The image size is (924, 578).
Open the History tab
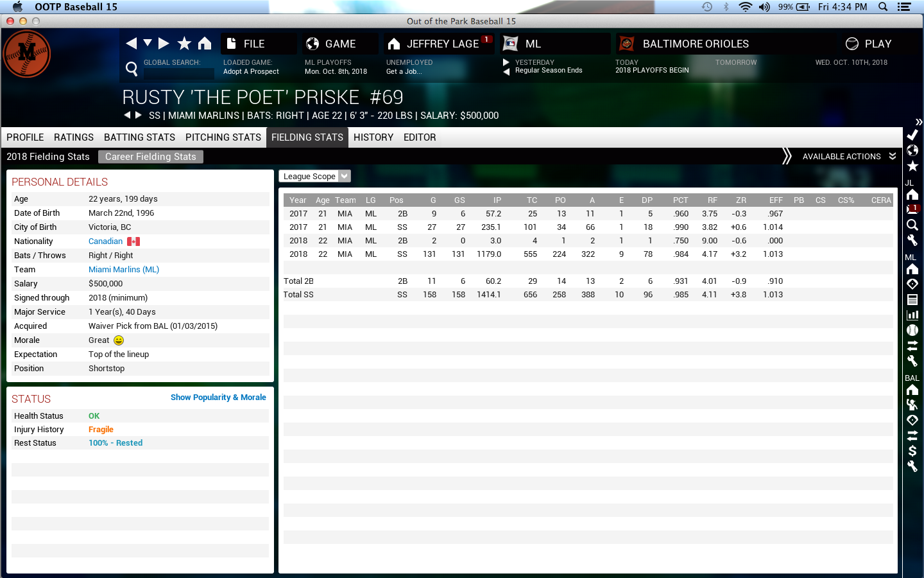pyautogui.click(x=373, y=137)
